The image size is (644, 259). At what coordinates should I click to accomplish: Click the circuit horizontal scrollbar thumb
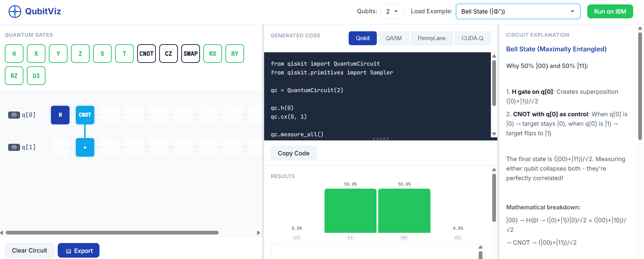112,233
